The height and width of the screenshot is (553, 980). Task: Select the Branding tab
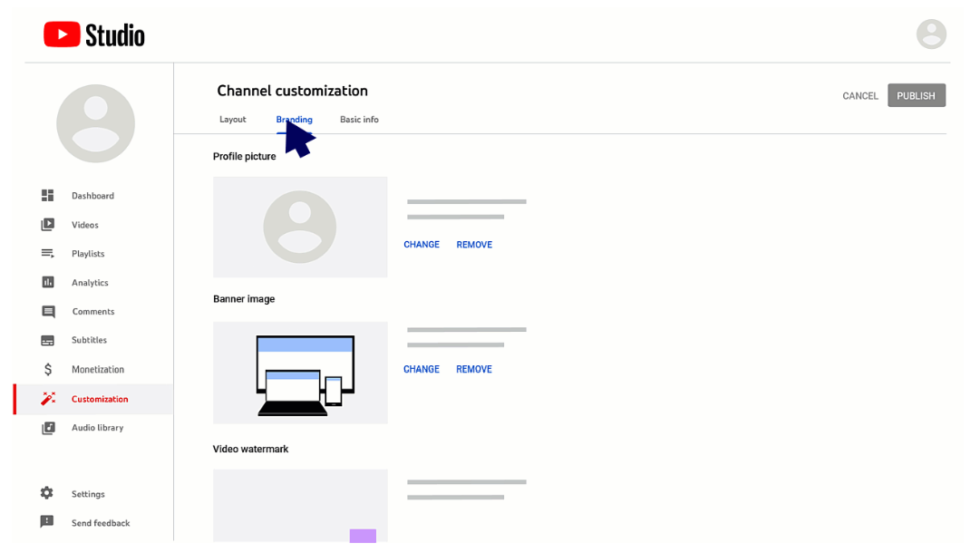(x=294, y=119)
